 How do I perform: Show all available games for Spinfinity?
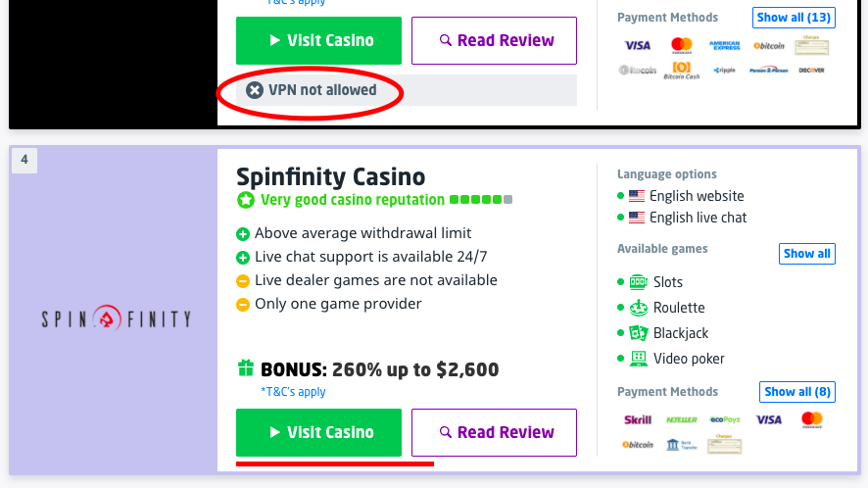point(807,254)
